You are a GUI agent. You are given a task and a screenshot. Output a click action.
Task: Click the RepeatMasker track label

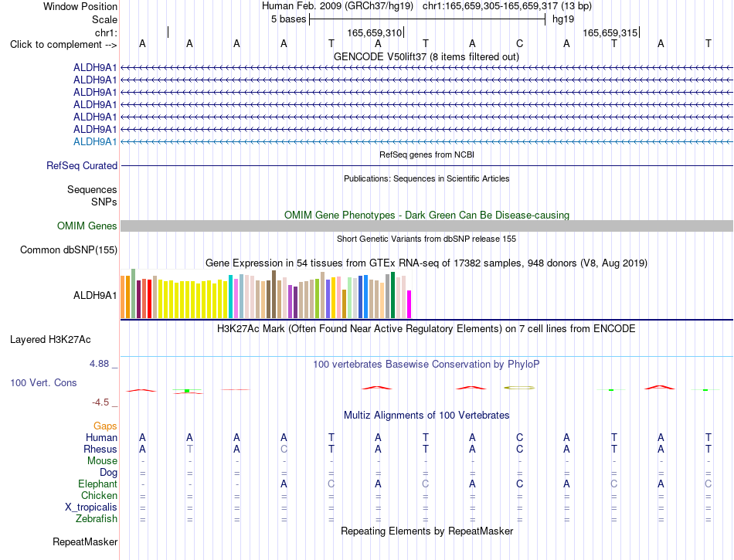tap(85, 541)
